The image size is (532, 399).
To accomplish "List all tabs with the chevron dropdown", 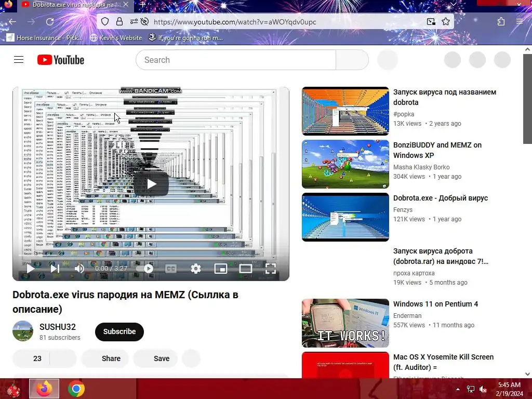I will coord(453,4).
